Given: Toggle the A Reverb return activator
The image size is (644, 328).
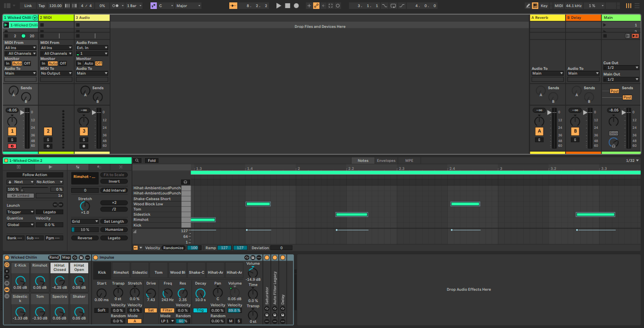Looking at the screenshot, I should pyautogui.click(x=539, y=131).
